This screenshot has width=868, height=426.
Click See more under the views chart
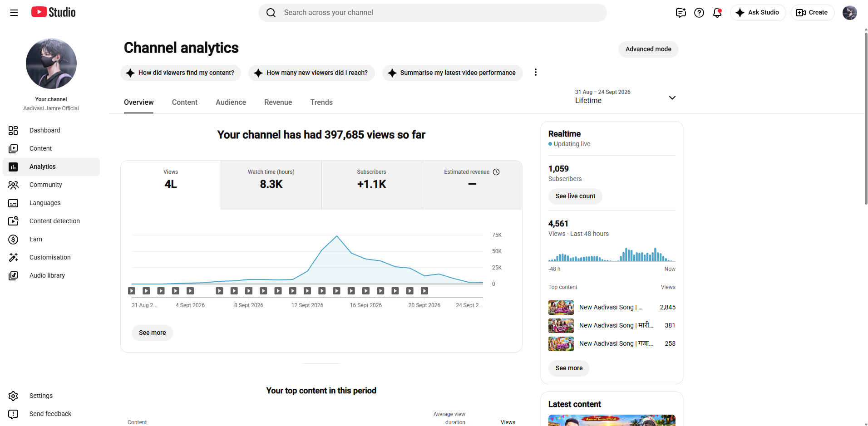(152, 333)
